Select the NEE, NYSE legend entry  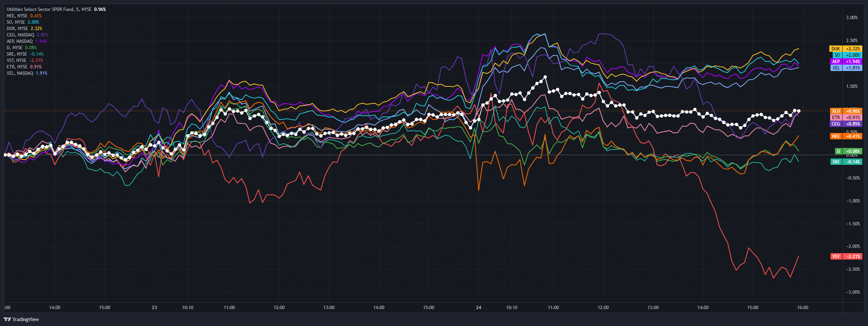24,16
